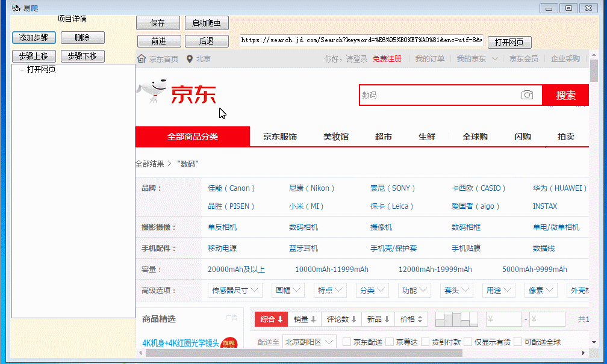The width and height of the screenshot is (607, 364).
Task: Open the 我的订单 link
Action: point(430,59)
